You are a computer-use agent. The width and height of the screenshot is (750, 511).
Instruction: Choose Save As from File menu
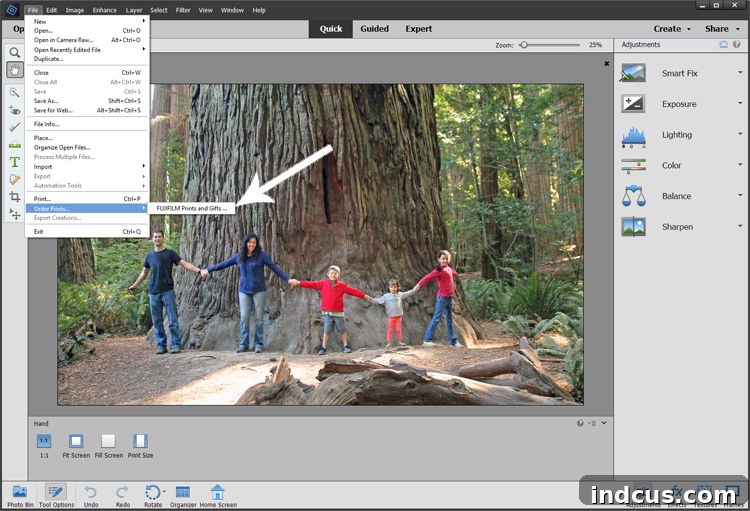click(87, 101)
